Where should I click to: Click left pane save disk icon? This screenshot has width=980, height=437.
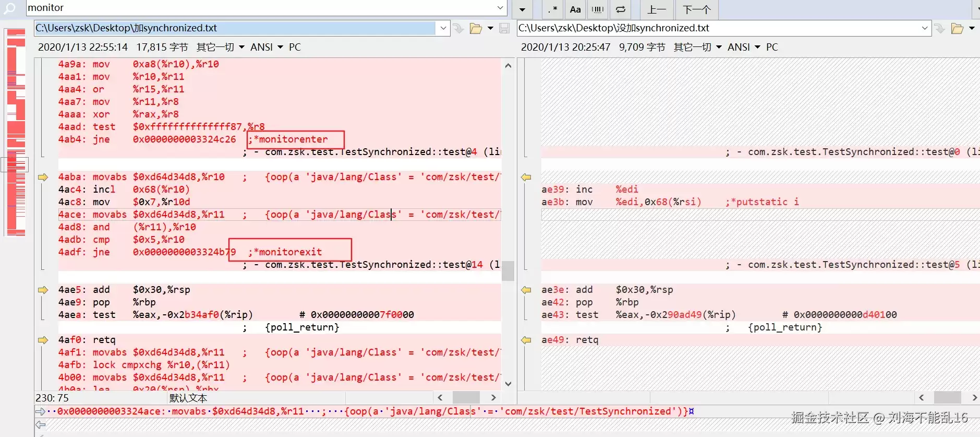504,28
